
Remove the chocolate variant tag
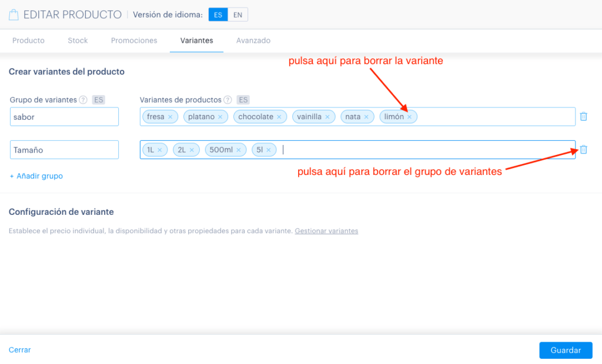[279, 117]
